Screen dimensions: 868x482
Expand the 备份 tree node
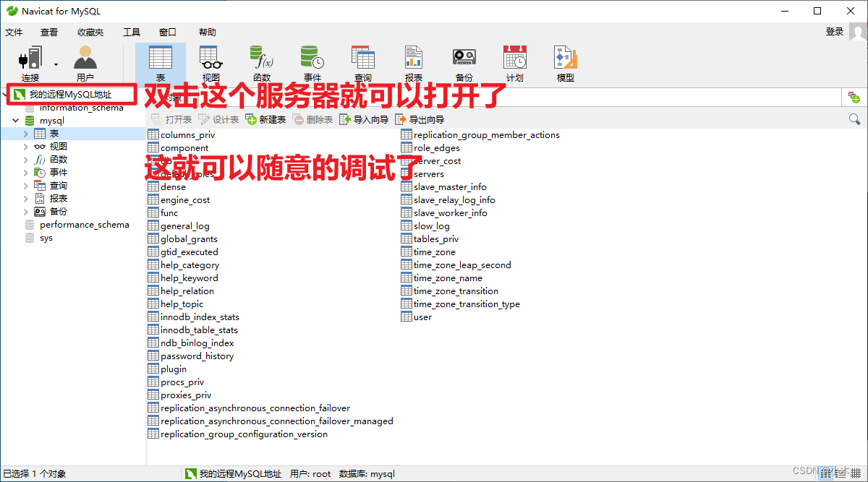[x=27, y=212]
